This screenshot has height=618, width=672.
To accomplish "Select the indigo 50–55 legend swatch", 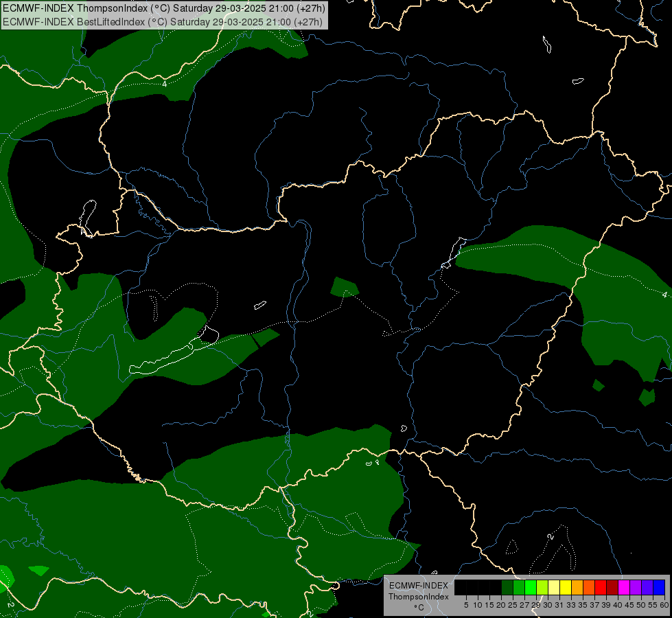I will tap(647, 587).
